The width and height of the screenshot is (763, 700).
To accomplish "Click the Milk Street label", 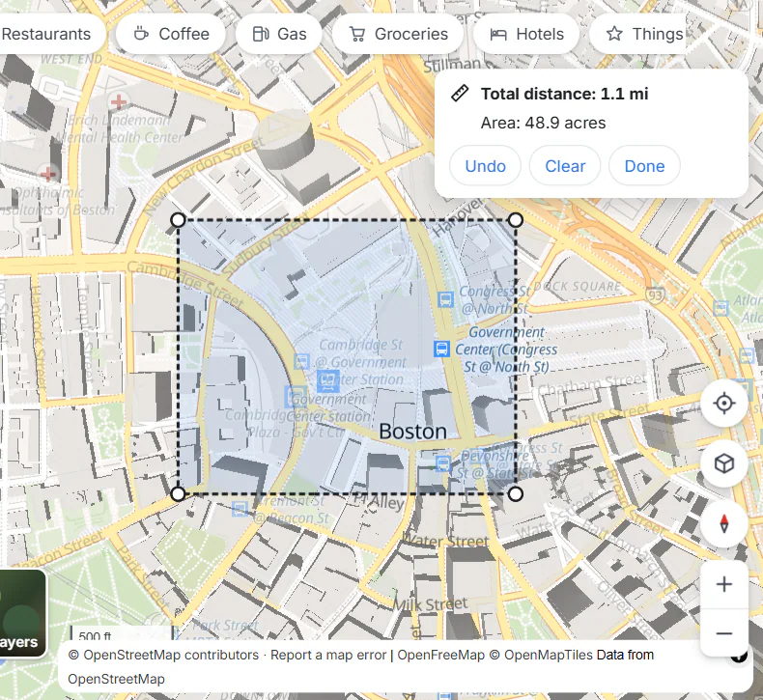I will (430, 604).
